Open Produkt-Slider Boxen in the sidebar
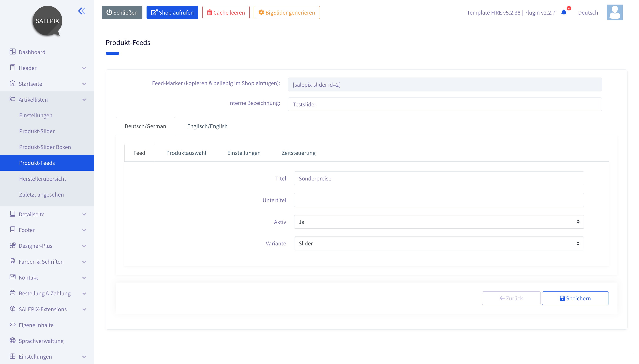 [x=45, y=147]
